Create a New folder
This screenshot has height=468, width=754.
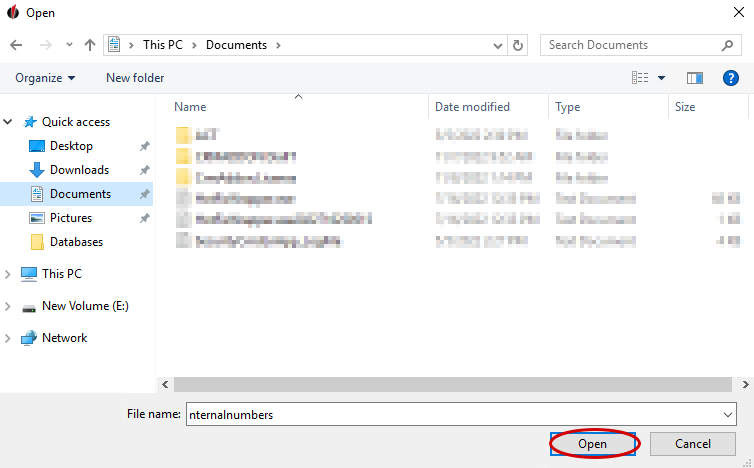click(x=135, y=78)
